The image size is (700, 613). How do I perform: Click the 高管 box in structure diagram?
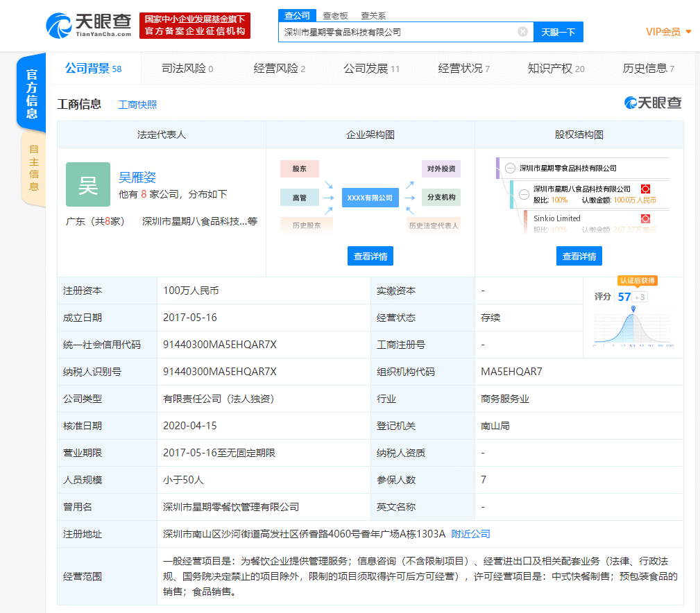click(300, 198)
